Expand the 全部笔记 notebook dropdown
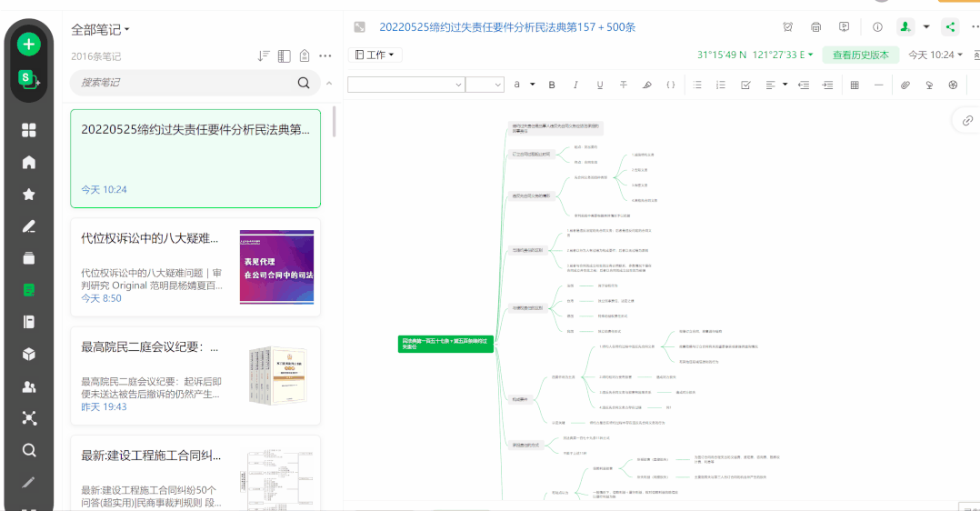This screenshot has height=511, width=980. pyautogui.click(x=100, y=30)
